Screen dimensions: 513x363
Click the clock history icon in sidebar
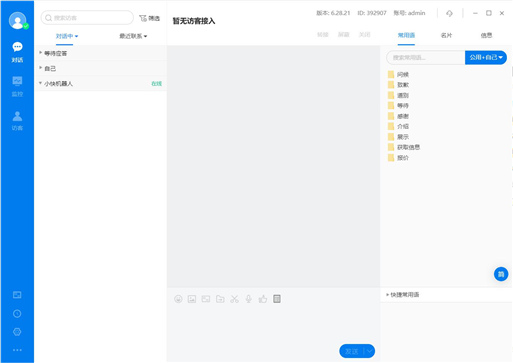17,314
